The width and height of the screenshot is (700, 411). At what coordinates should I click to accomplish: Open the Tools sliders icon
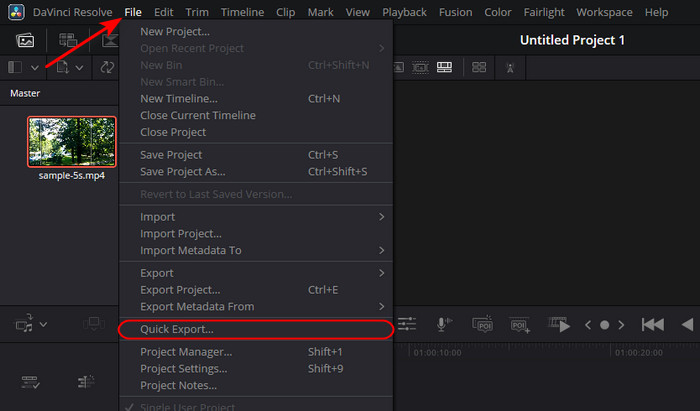[x=407, y=324]
